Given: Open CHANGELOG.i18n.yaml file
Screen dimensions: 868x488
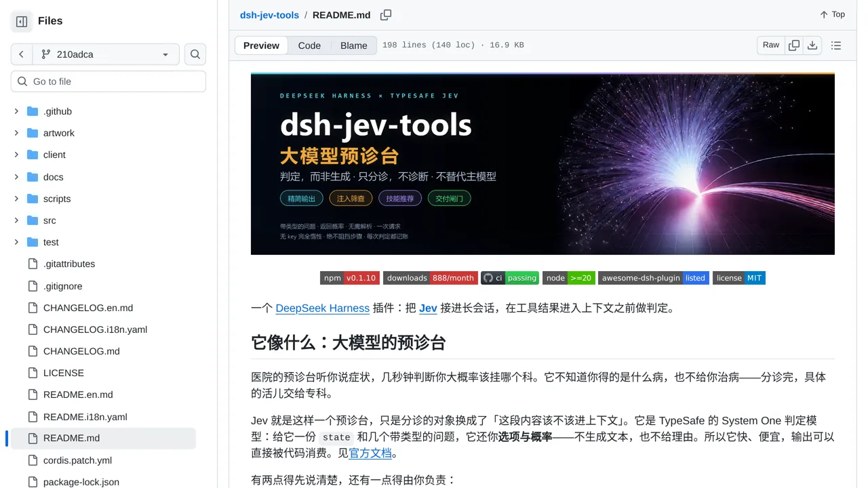Looking at the screenshot, I should click(x=95, y=329).
